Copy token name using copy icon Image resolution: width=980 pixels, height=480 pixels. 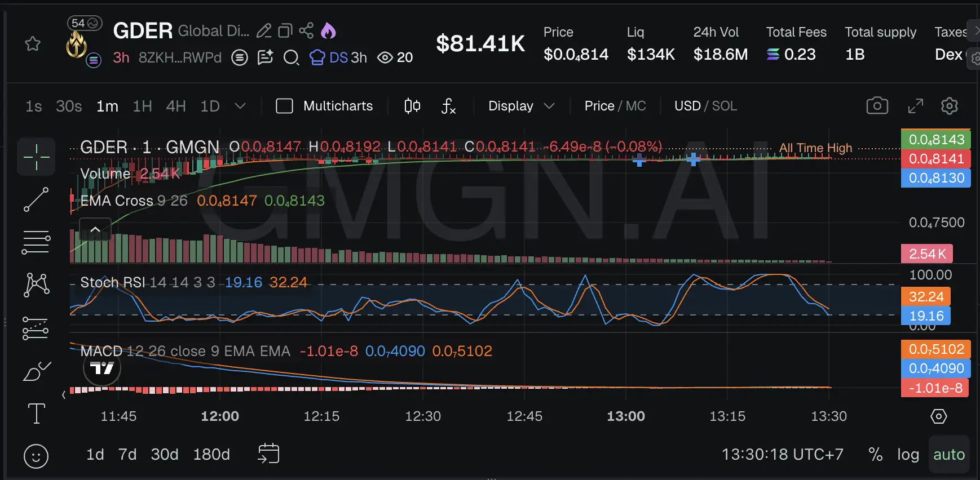[285, 31]
